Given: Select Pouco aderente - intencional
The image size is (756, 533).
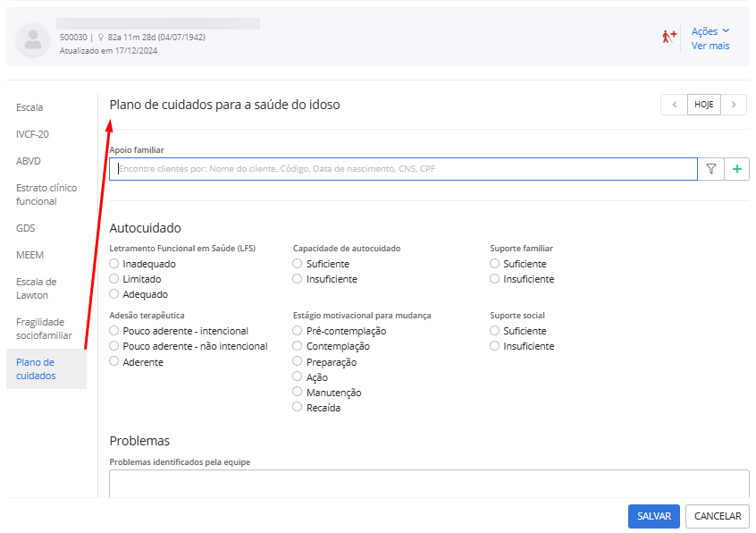Looking at the screenshot, I should click(113, 330).
